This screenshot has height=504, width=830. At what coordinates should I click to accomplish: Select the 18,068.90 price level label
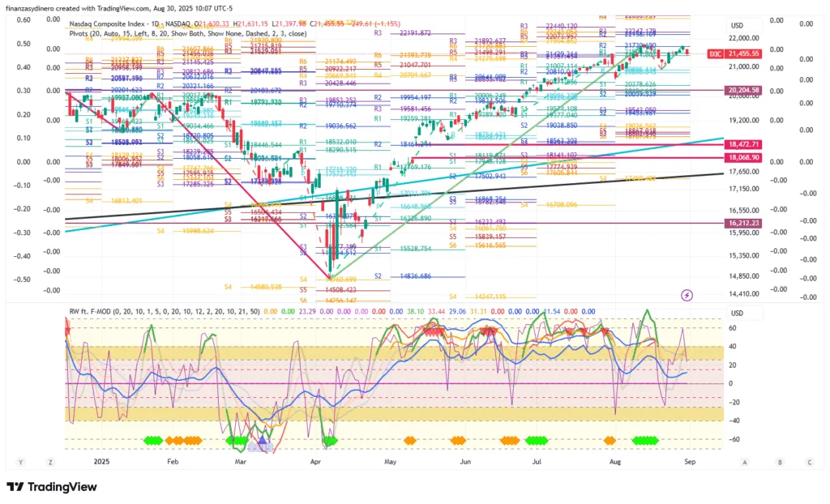(x=744, y=157)
